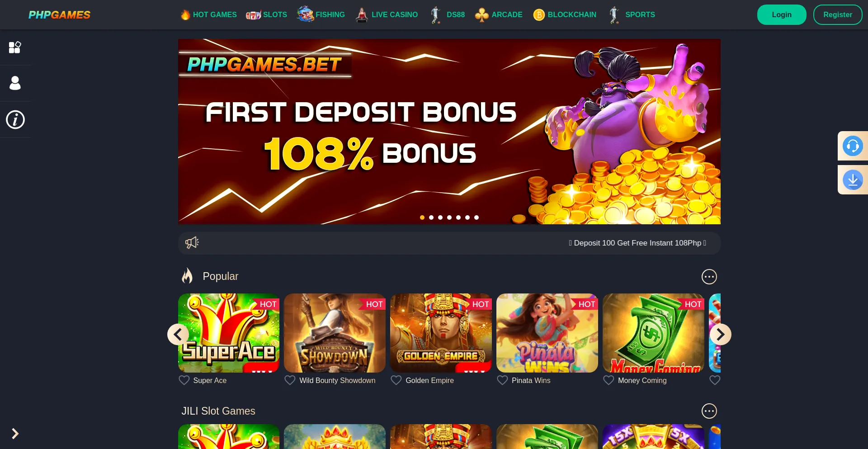Click the announcement megaphone icon

tap(192, 243)
